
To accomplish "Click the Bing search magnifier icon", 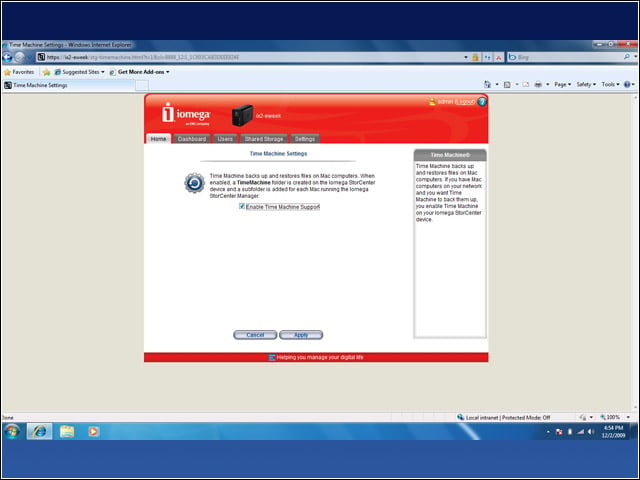I will point(627,57).
